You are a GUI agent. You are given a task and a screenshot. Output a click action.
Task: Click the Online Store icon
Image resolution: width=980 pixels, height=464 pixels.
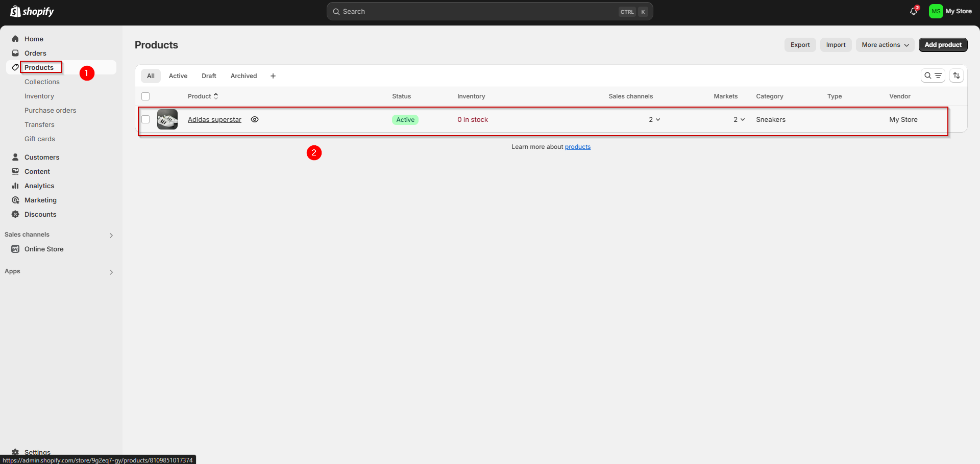pos(15,249)
